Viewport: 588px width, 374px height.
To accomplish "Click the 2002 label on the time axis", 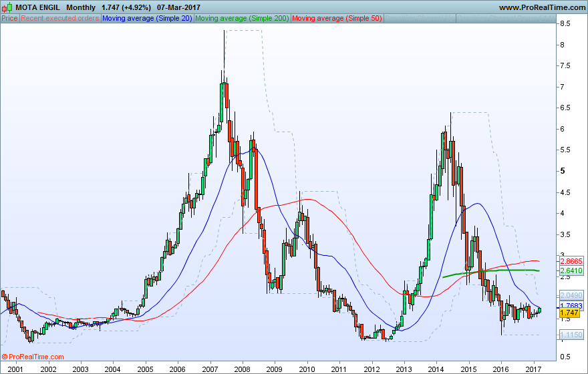I will (48, 369).
